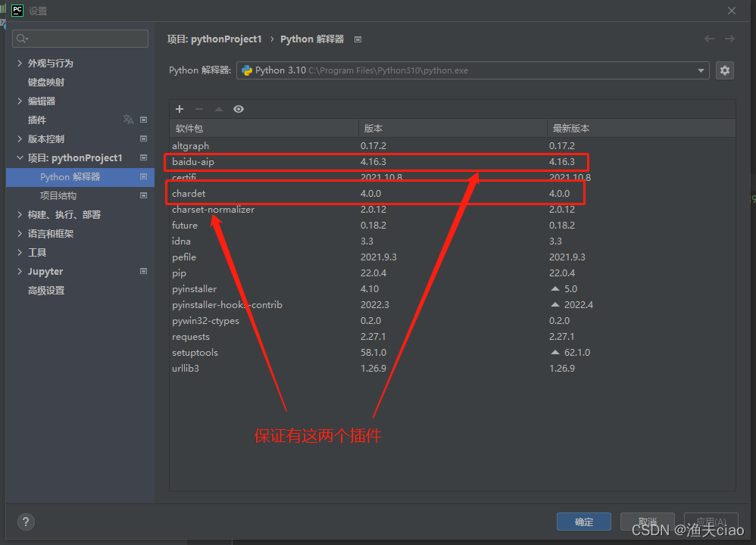Click pyinstaller upgrade-available arrow
The image size is (756, 545).
point(555,288)
